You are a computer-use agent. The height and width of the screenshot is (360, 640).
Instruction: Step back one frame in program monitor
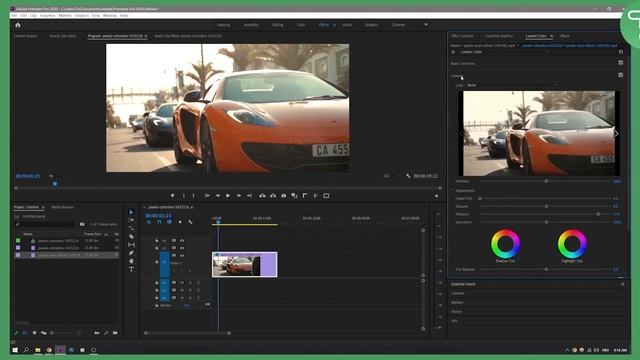pyautogui.click(x=218, y=196)
